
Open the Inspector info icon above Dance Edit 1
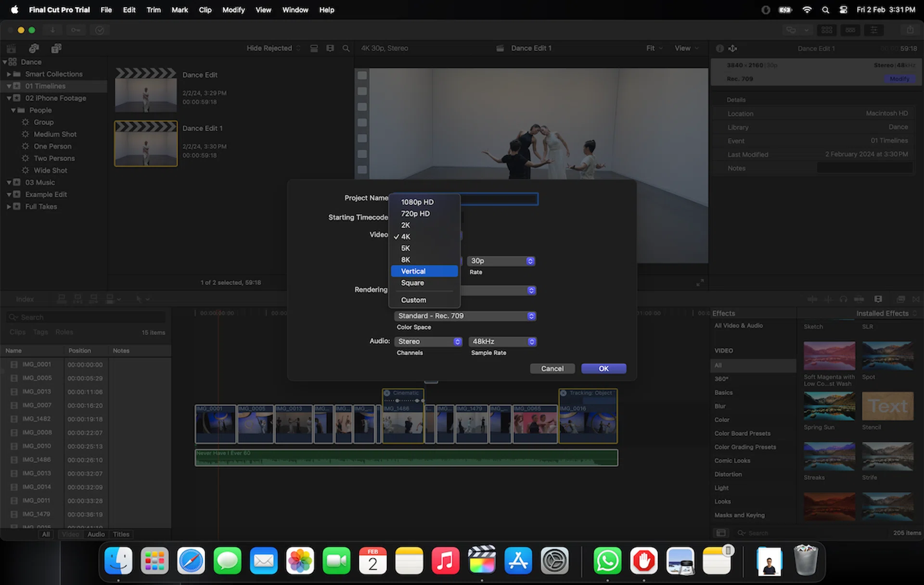[x=720, y=48]
